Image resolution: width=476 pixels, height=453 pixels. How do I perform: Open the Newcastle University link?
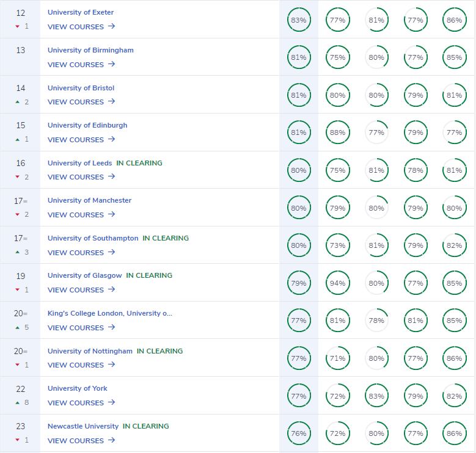coord(83,426)
